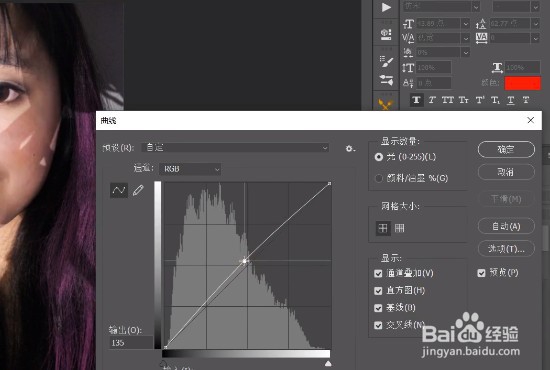
Task: Toggle Baseline (B) checkbox
Action: (x=378, y=308)
